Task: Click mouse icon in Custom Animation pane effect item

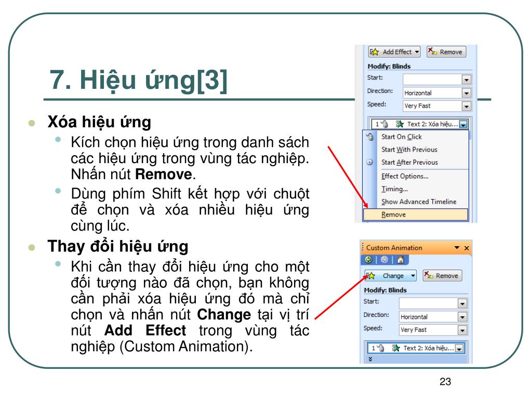Action: pyautogui.click(x=381, y=348)
